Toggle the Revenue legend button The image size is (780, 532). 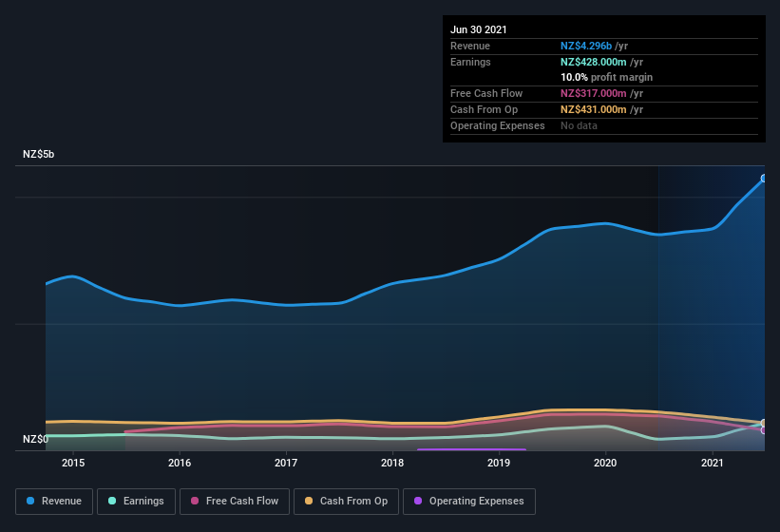pos(54,502)
